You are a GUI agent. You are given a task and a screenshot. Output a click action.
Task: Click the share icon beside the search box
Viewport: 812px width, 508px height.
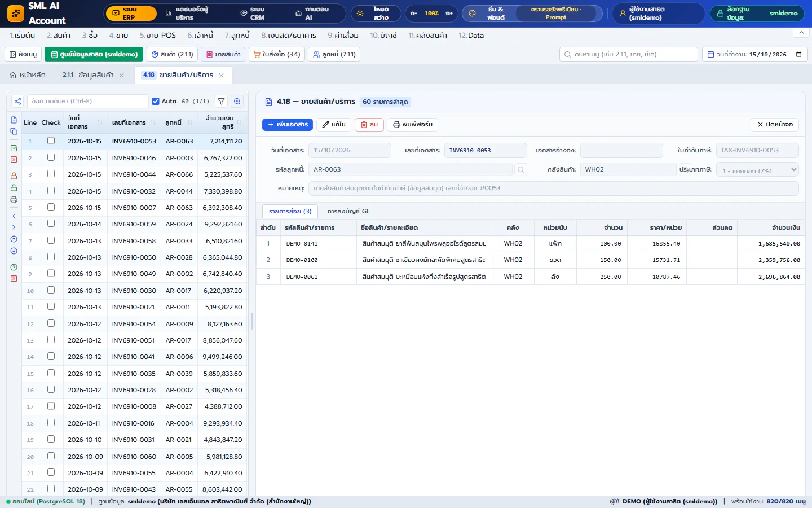click(x=18, y=102)
